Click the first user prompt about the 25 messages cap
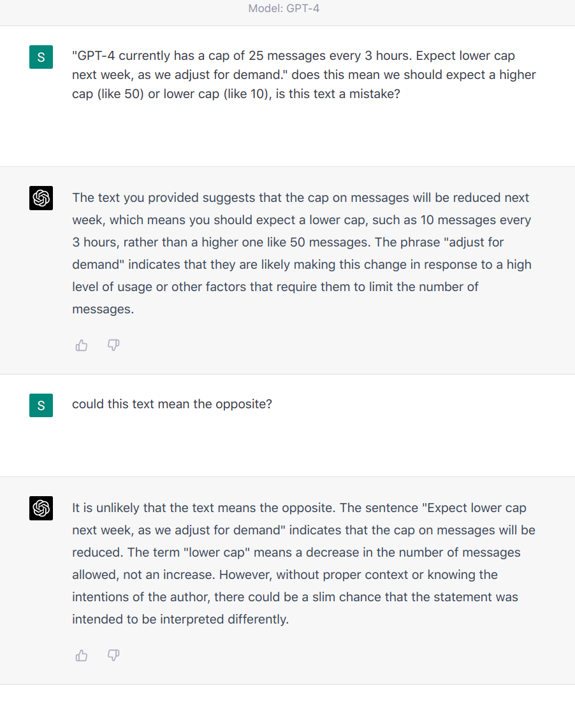This screenshot has width=575, height=728. 303,75
